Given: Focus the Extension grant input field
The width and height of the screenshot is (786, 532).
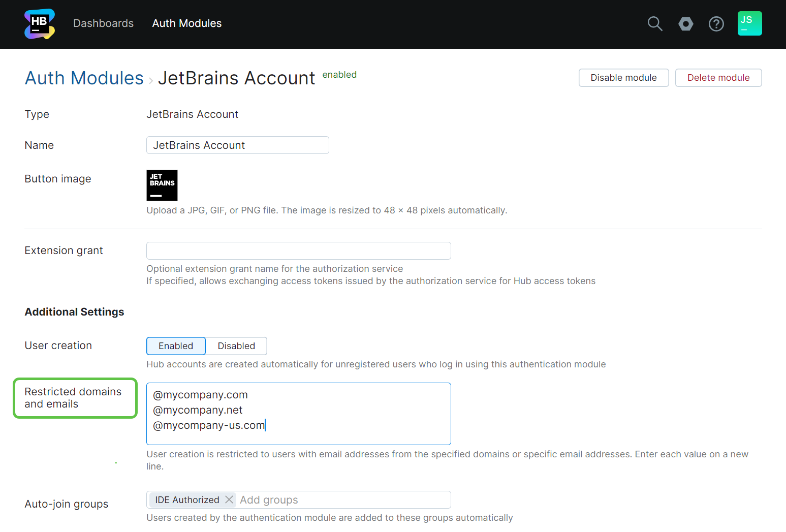Looking at the screenshot, I should [299, 251].
